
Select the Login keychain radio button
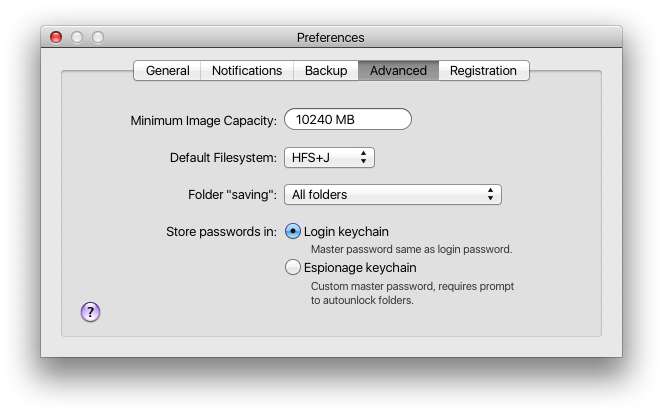point(293,231)
